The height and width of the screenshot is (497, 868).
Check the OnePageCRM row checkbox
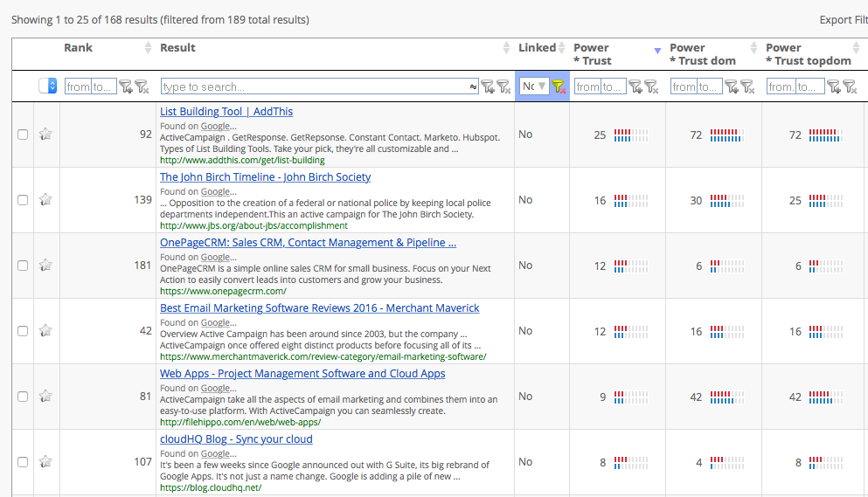23,266
